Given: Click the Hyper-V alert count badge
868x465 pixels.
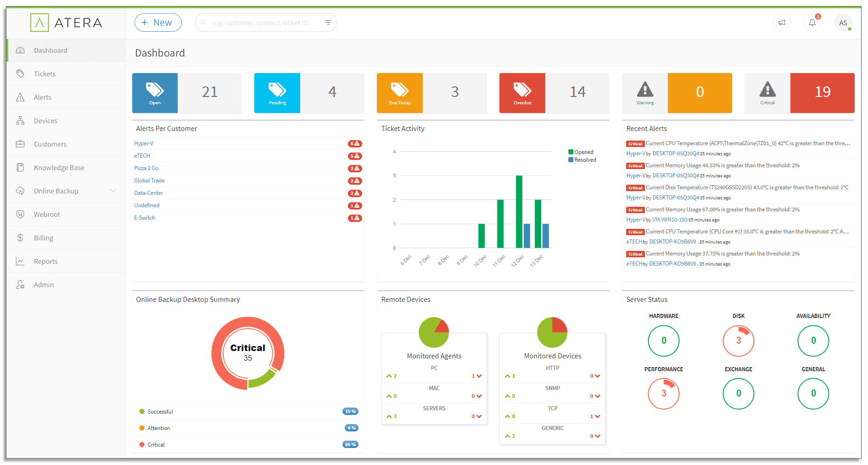Looking at the screenshot, I should 355,144.
